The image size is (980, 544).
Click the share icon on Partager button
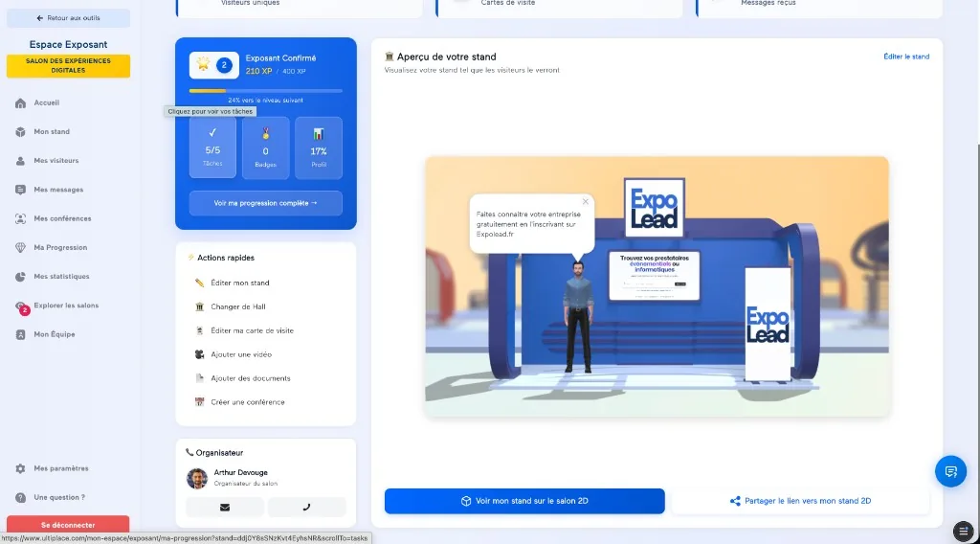point(735,501)
